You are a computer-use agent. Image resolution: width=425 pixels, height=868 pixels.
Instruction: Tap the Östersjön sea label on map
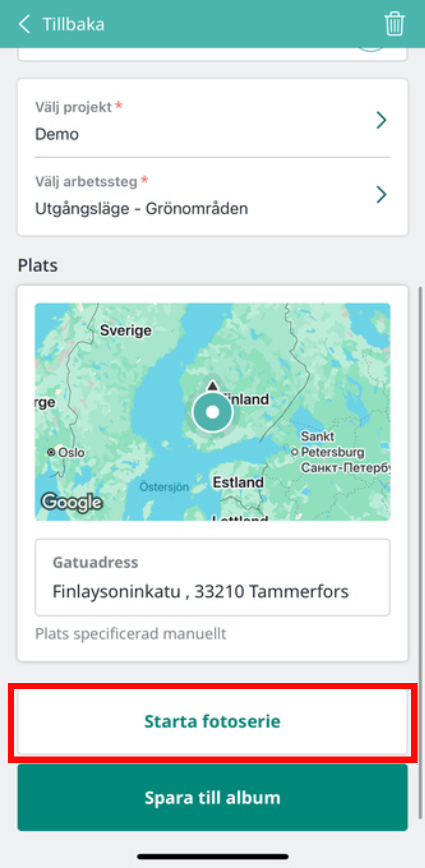[x=164, y=487]
